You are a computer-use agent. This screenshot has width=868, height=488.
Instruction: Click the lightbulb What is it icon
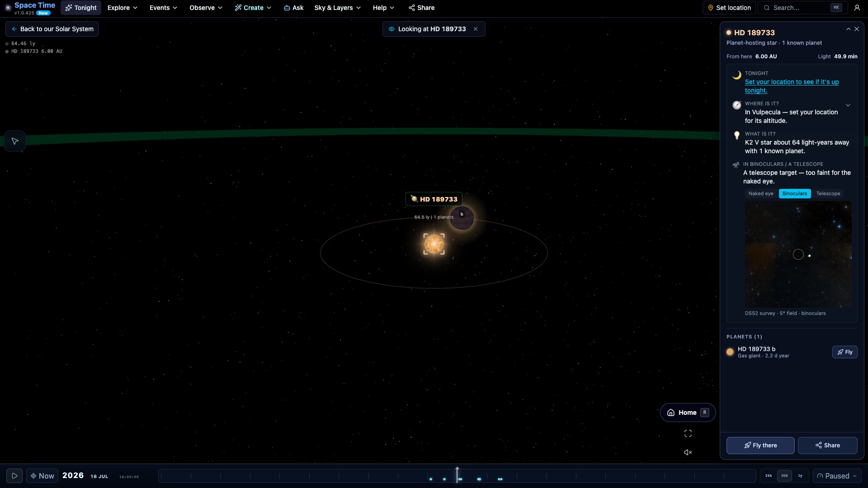[x=737, y=135]
